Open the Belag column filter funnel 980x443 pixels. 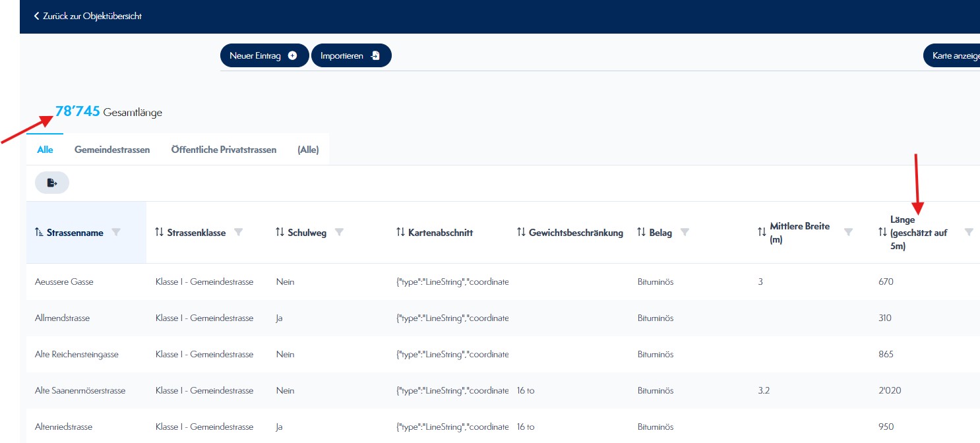685,232
